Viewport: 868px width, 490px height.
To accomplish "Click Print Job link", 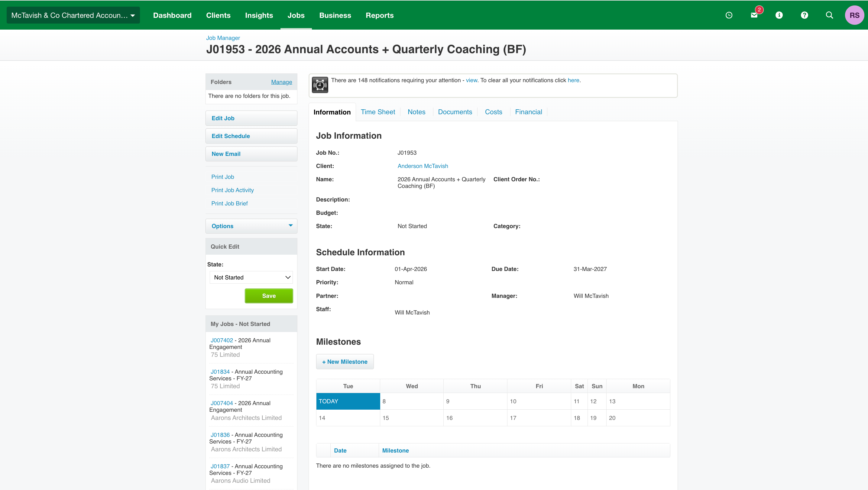I will tap(222, 177).
